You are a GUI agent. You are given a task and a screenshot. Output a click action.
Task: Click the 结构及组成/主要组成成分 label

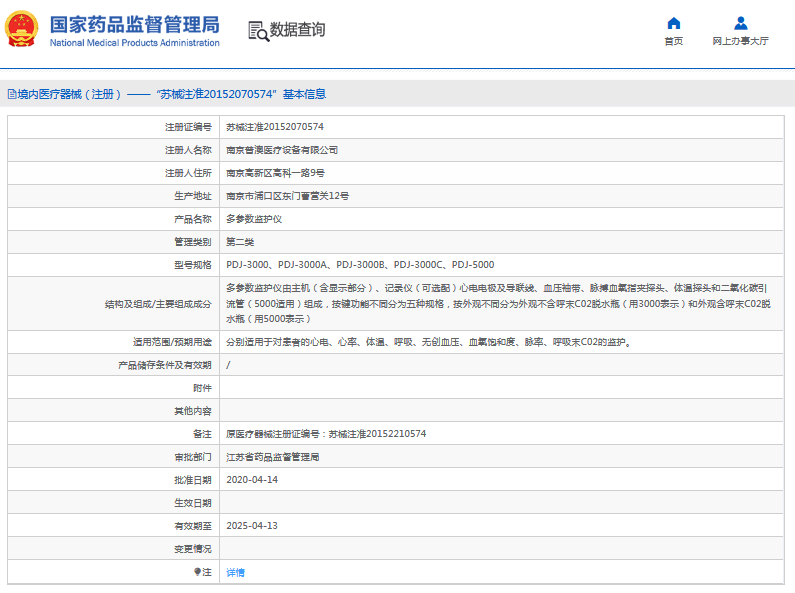point(158,304)
